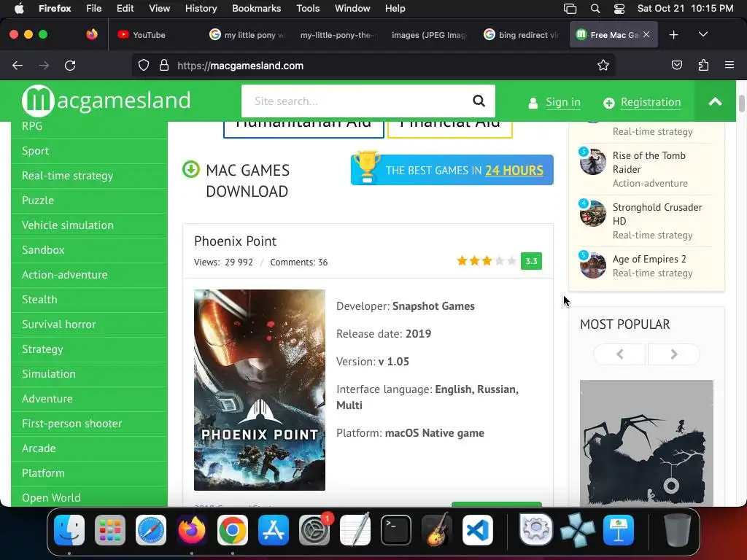
Task: Click the Comments: 36 text
Action: click(x=298, y=262)
